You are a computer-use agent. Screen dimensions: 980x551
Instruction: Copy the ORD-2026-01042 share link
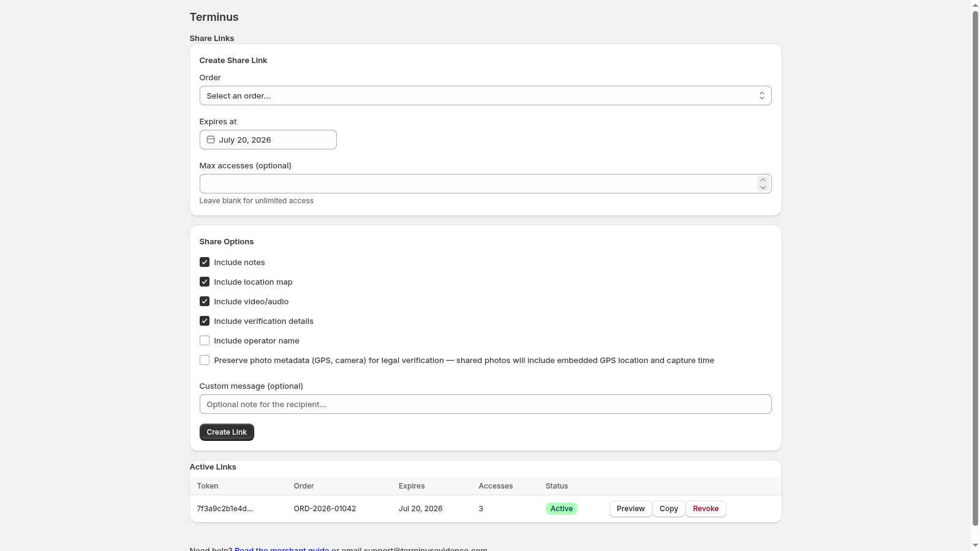(x=669, y=509)
